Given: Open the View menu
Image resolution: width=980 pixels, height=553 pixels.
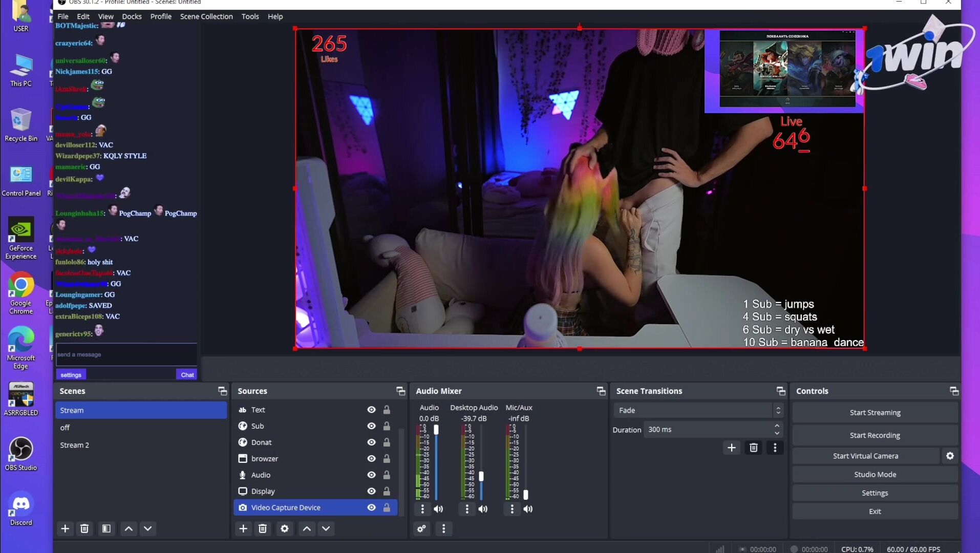Looking at the screenshot, I should coord(106,16).
